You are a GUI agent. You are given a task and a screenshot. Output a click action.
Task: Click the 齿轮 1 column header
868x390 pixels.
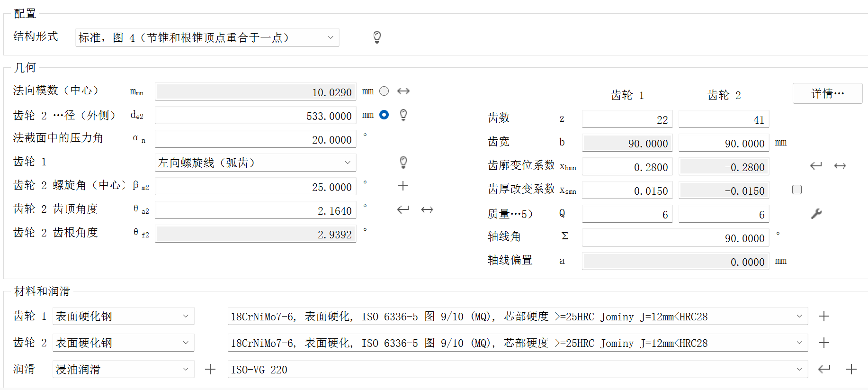point(627,95)
